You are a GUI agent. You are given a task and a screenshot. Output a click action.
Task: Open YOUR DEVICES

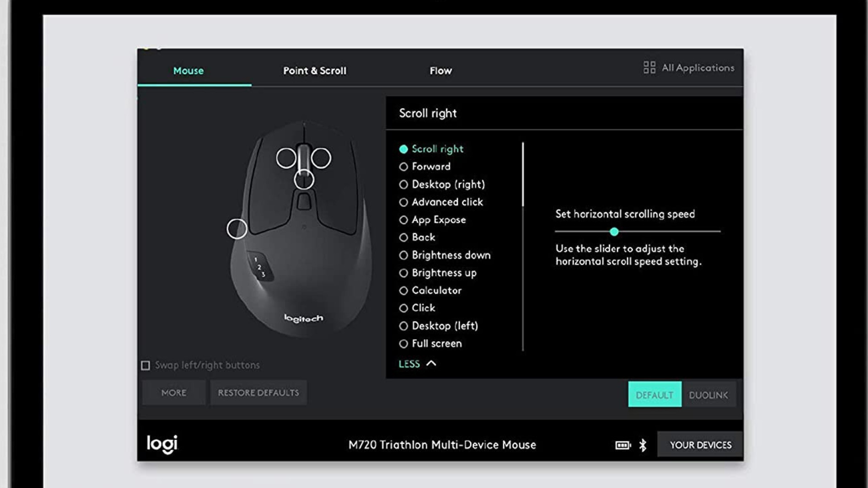[700, 445]
